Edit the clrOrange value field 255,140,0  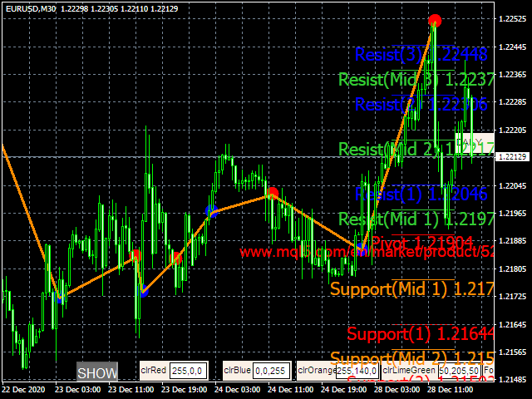tap(357, 372)
